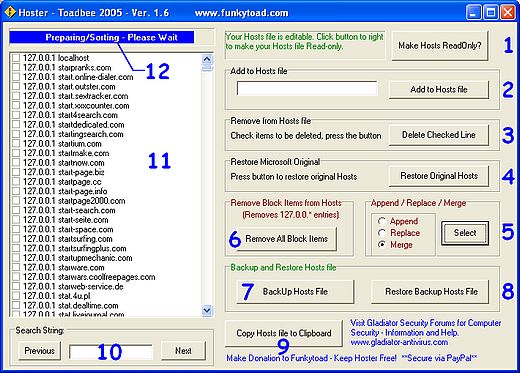The height and width of the screenshot is (373, 520).
Task: Focus the Search String input field
Action: [111, 352]
